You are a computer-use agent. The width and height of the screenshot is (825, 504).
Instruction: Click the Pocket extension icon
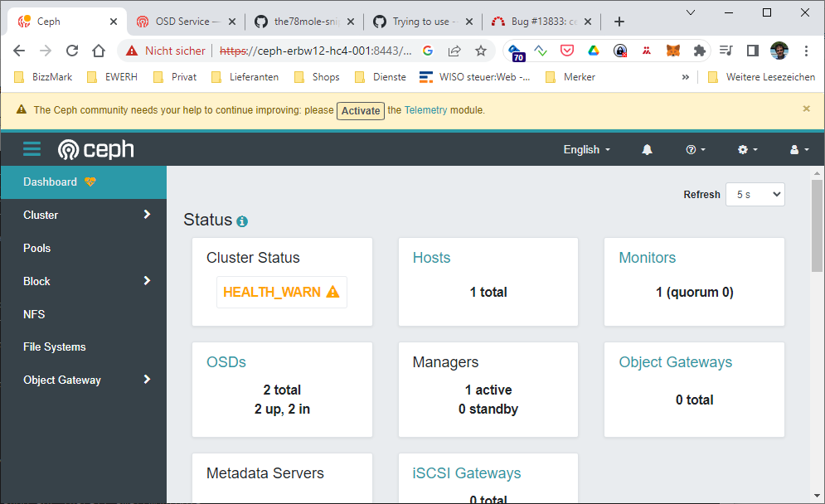point(566,51)
